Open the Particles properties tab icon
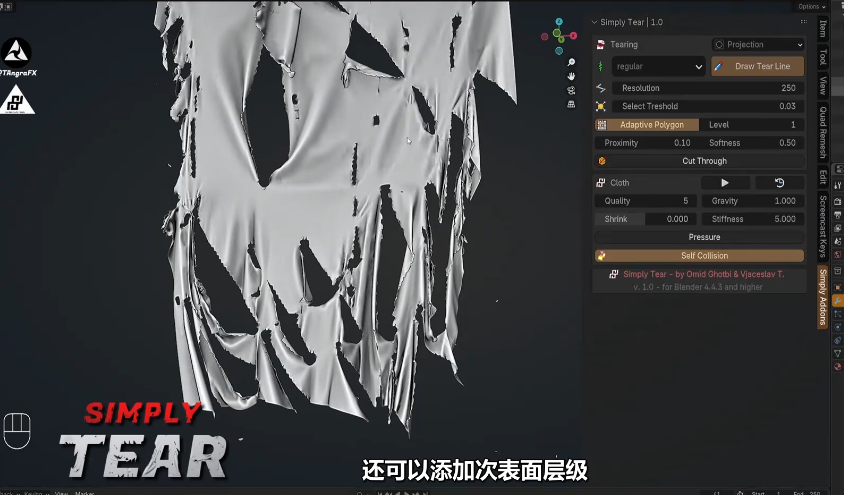Image resolution: width=844 pixels, height=495 pixels. (838, 314)
